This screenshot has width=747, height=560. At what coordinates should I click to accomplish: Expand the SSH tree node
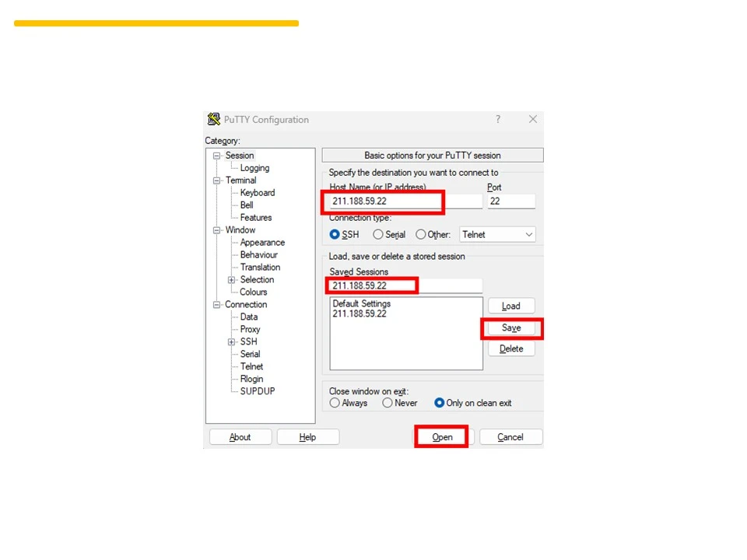tap(232, 341)
